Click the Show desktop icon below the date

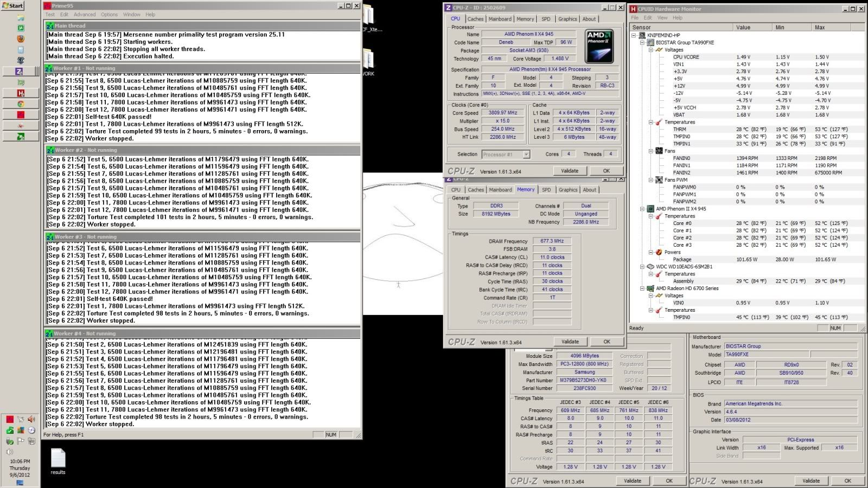(x=20, y=483)
